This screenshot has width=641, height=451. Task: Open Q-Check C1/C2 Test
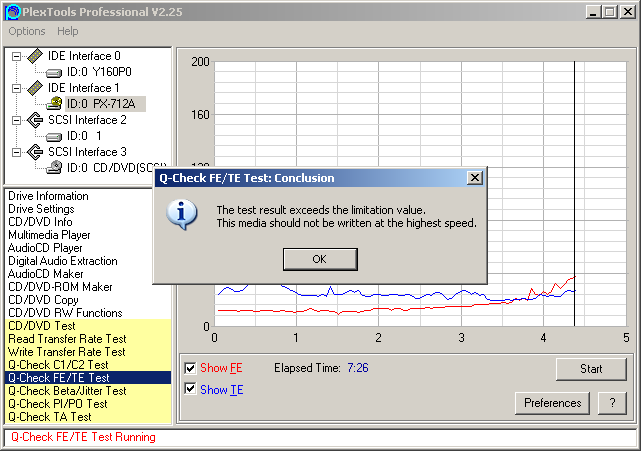pos(88,365)
